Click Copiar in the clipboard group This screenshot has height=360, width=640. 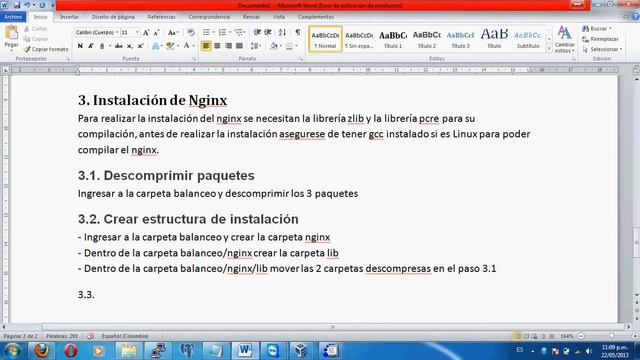(36, 39)
